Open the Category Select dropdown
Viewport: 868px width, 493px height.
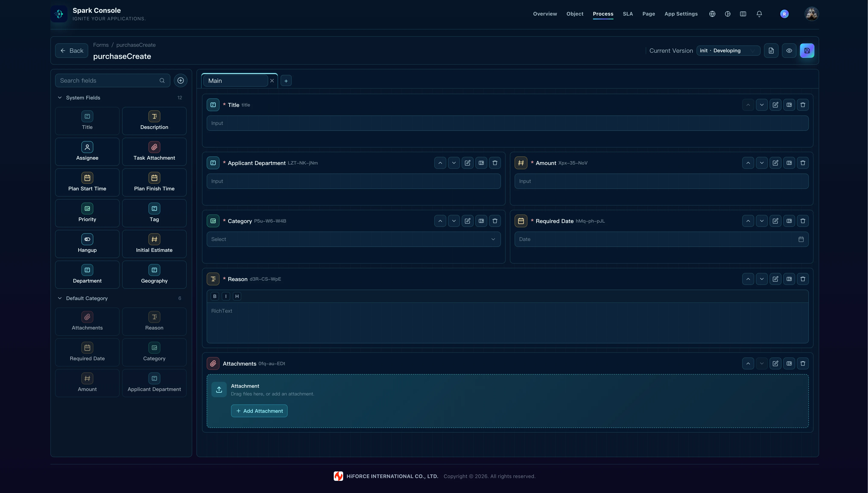(354, 239)
